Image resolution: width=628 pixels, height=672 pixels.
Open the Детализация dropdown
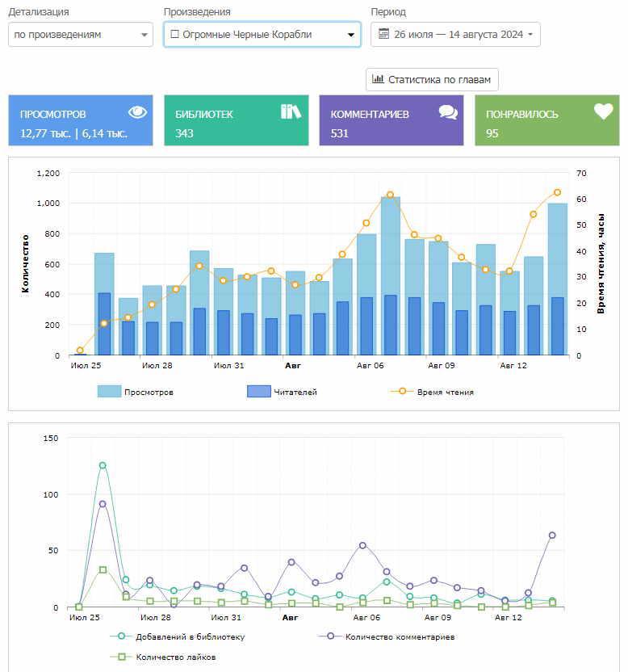[81, 35]
